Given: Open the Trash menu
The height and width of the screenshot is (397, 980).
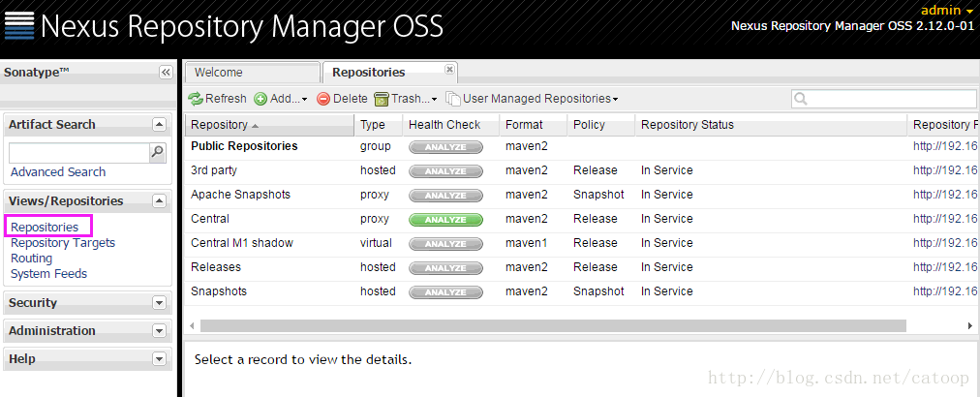Looking at the screenshot, I should coord(406,99).
